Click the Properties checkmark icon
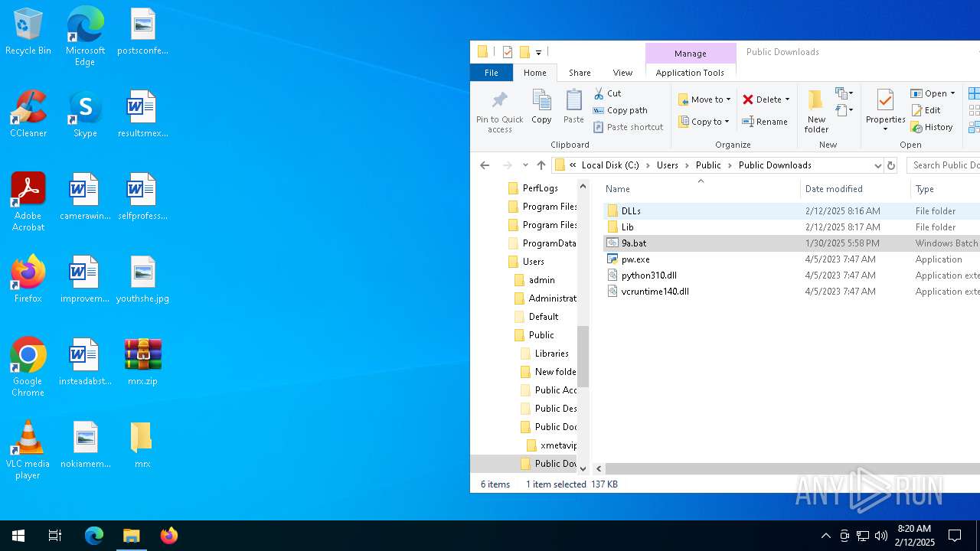The image size is (980, 551). click(x=885, y=100)
